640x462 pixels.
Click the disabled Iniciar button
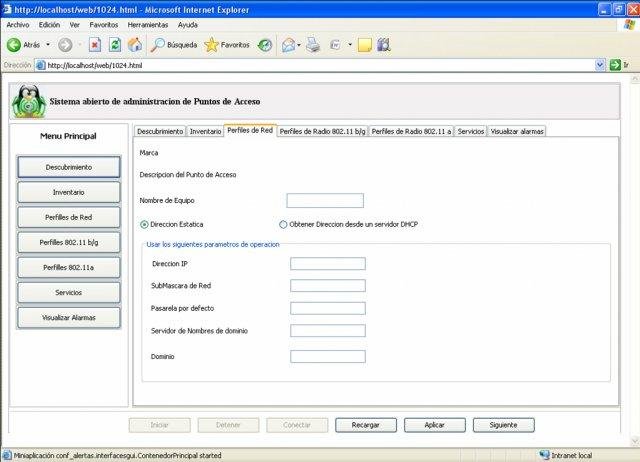[159, 425]
